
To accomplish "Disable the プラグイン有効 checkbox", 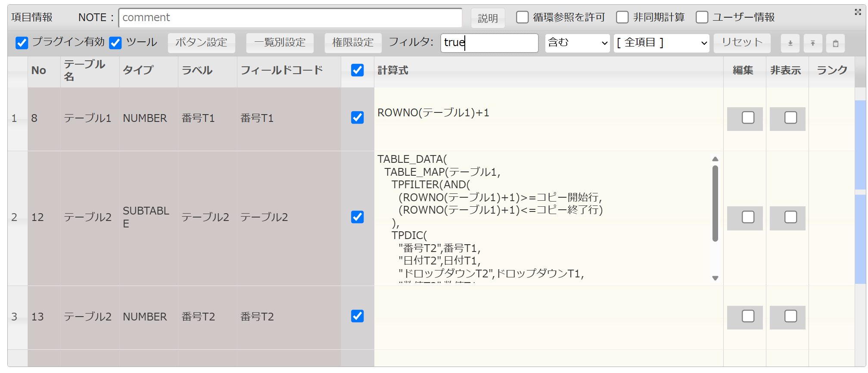I will [22, 43].
